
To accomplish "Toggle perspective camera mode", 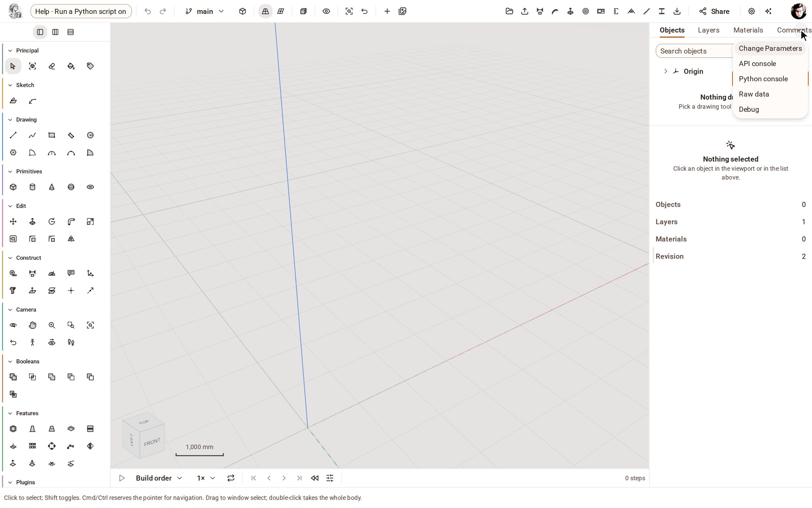I will [265, 11].
